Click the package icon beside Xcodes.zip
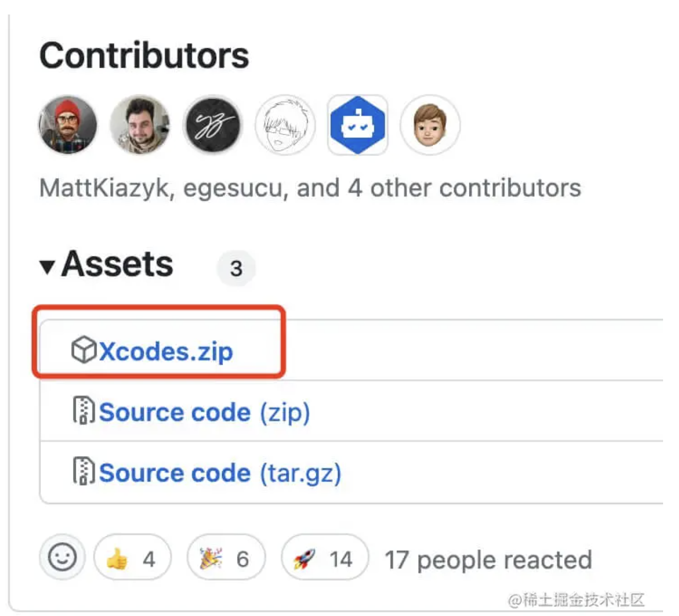Screen dimensions: 679x616 click(x=84, y=350)
